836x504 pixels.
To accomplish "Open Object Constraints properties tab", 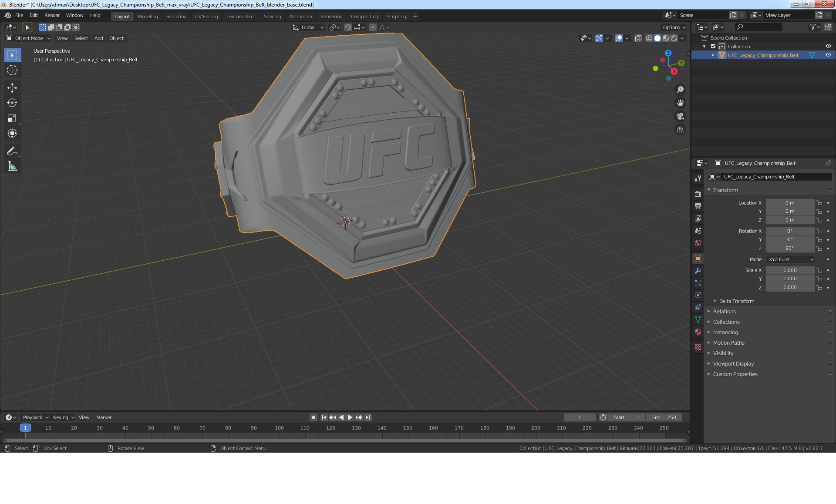I will [x=698, y=307].
